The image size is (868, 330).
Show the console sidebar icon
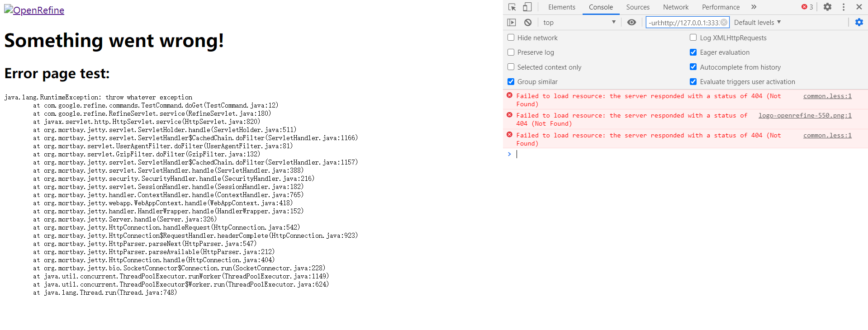(512, 22)
